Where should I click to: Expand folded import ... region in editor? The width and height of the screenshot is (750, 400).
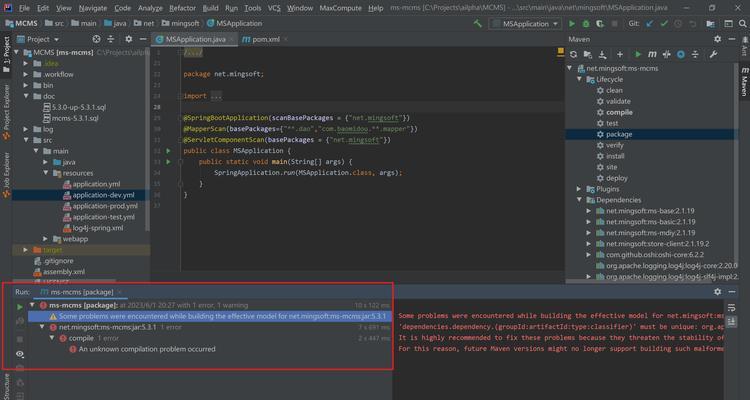point(216,96)
